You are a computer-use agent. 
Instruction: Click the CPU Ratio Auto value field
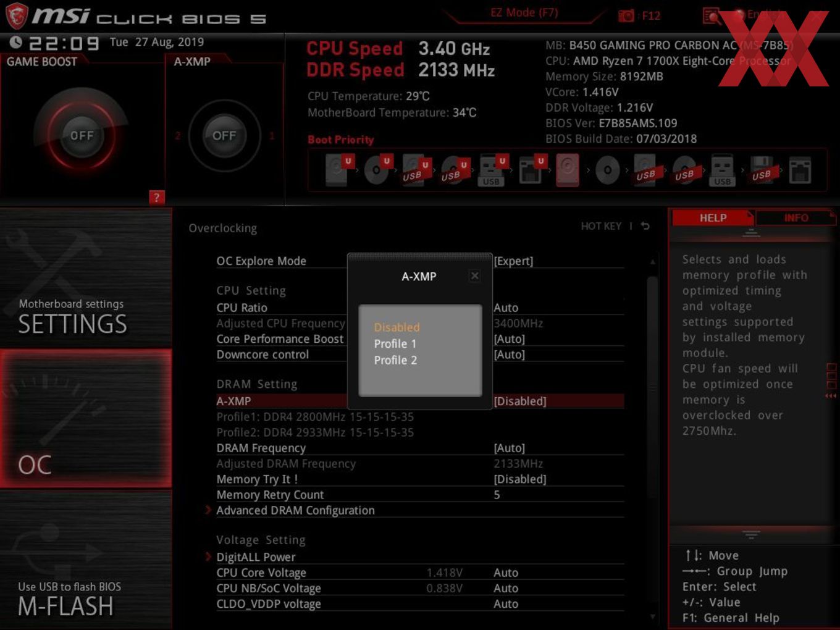coord(506,308)
